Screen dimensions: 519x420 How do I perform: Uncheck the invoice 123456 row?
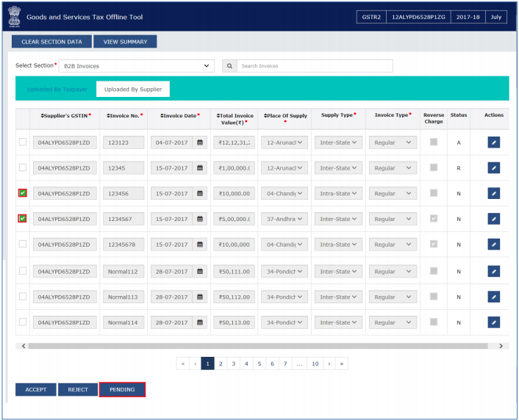pos(23,193)
